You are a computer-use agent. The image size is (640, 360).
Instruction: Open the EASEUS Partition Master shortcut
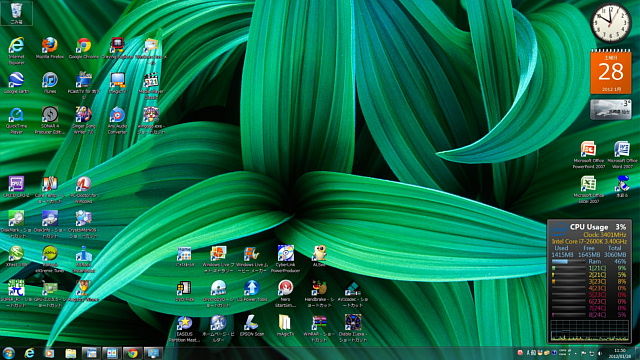pyautogui.click(x=184, y=328)
